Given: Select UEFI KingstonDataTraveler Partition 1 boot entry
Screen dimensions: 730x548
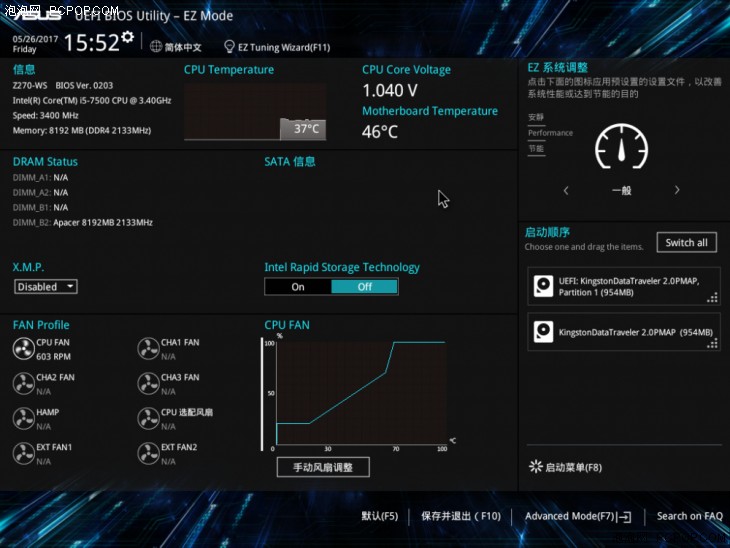Looking at the screenshot, I should [624, 286].
